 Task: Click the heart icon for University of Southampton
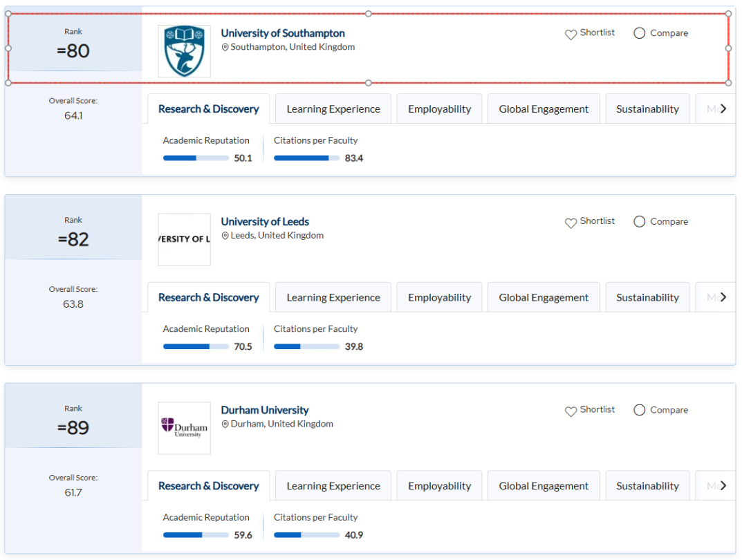(571, 34)
